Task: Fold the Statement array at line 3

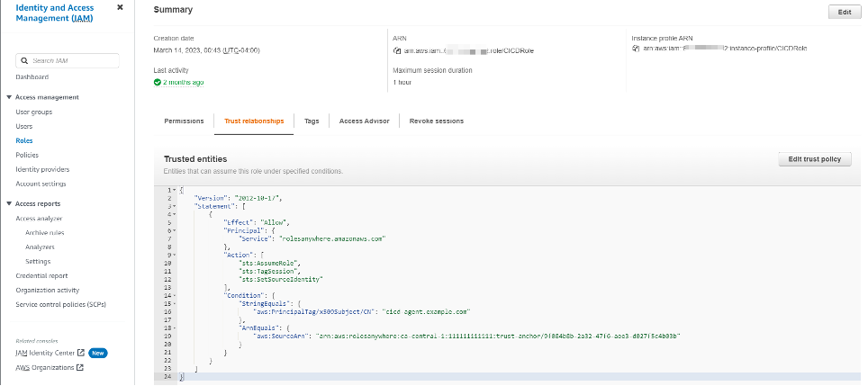Action: [175, 206]
